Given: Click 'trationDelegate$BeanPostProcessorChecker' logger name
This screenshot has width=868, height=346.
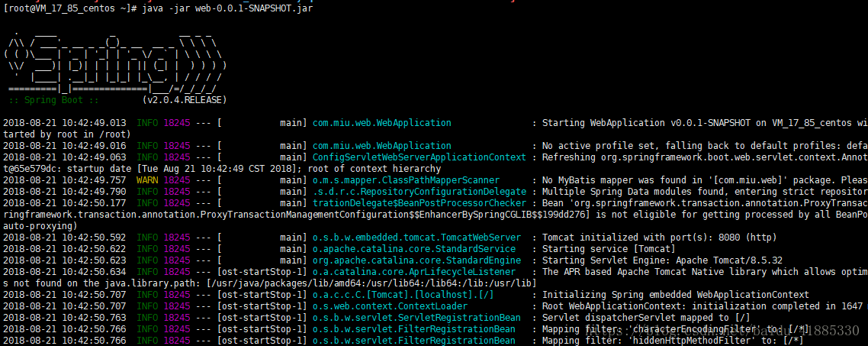Looking at the screenshot, I should (420, 203).
